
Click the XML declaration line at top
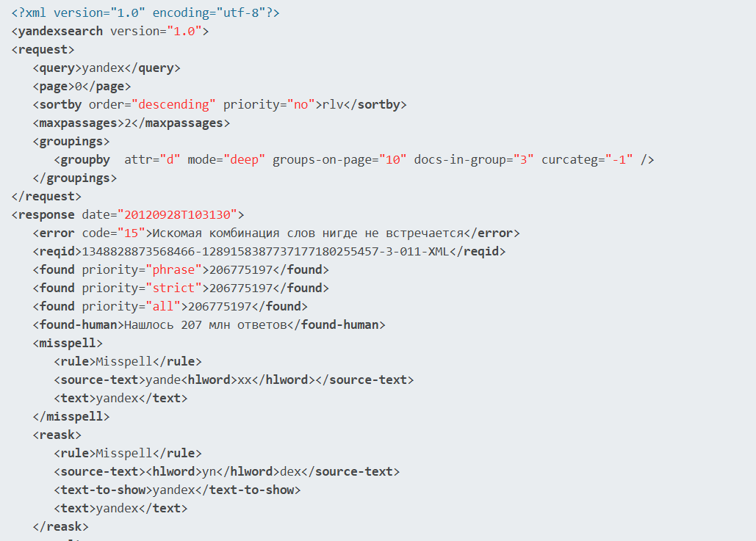click(x=145, y=13)
